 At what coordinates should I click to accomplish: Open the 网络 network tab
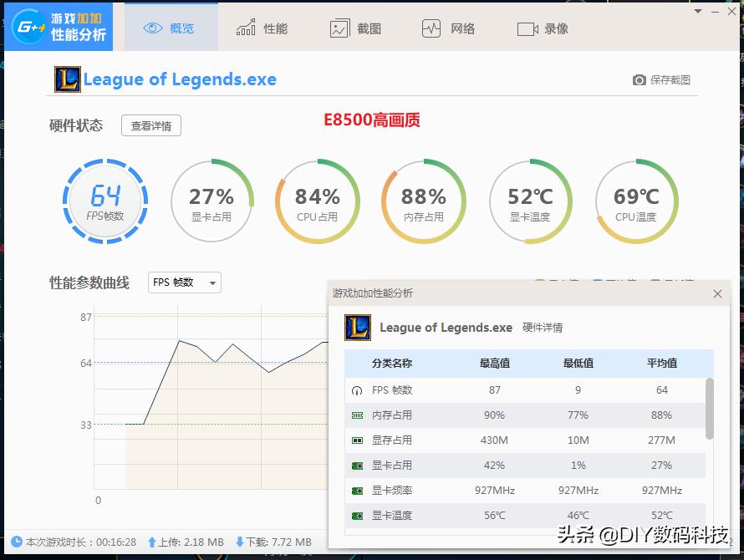coord(448,27)
